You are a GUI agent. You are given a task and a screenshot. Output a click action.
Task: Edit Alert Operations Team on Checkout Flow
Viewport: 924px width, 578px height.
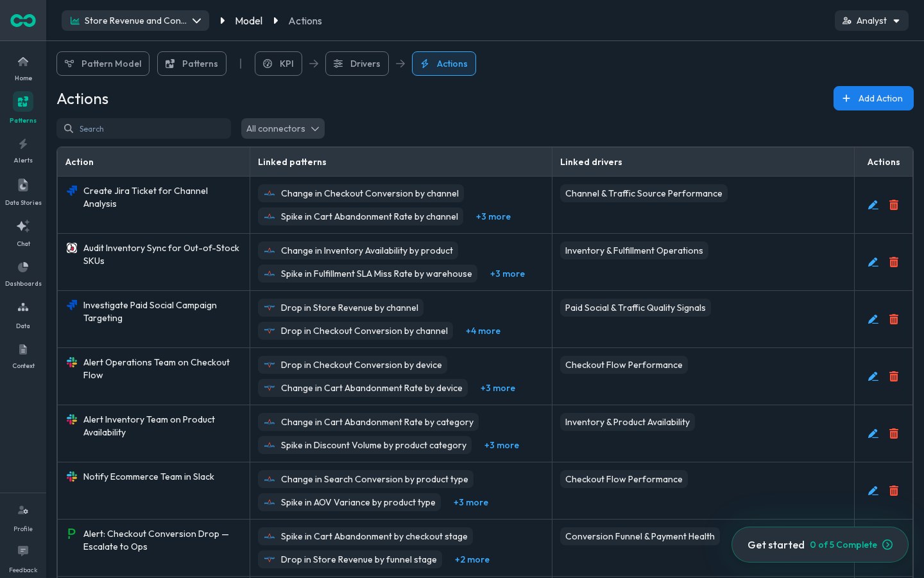tap(873, 376)
